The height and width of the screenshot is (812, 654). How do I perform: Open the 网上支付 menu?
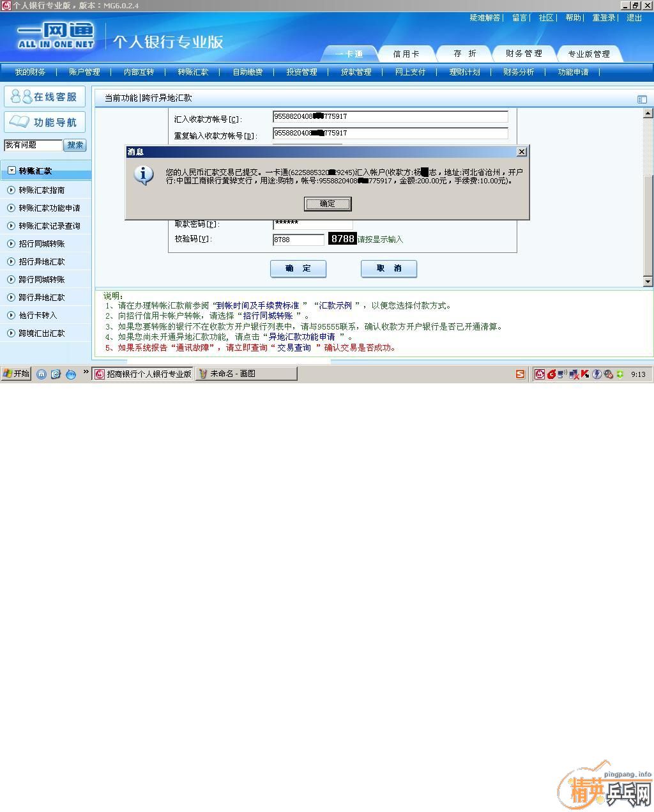[410, 72]
